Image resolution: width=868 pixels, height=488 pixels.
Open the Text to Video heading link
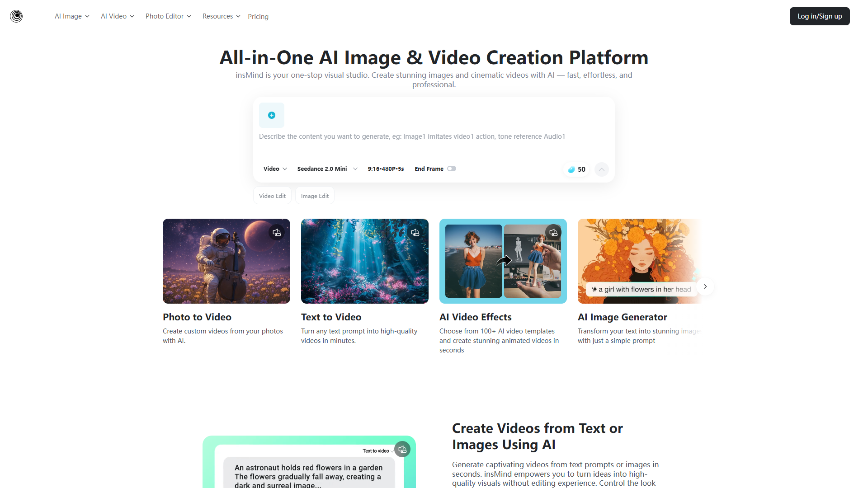331,317
